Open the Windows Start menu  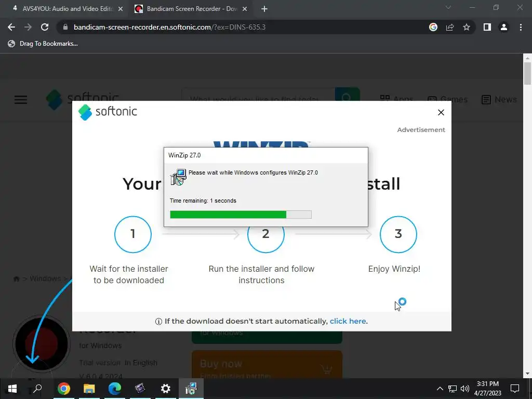tap(12, 389)
